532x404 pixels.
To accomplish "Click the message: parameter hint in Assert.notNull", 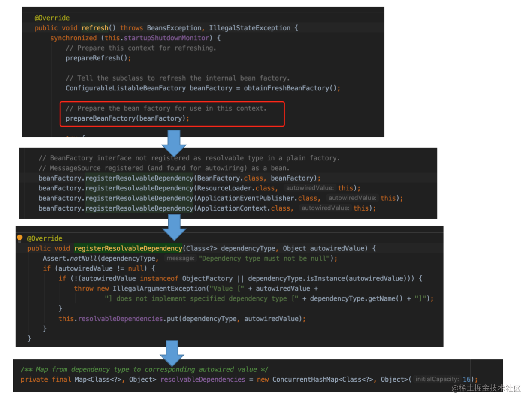I will click(x=180, y=259).
